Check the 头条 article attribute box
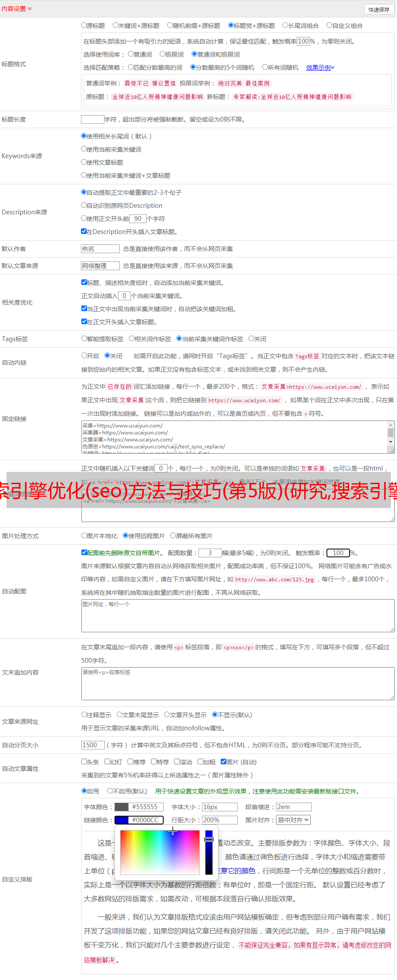 tap(84, 762)
